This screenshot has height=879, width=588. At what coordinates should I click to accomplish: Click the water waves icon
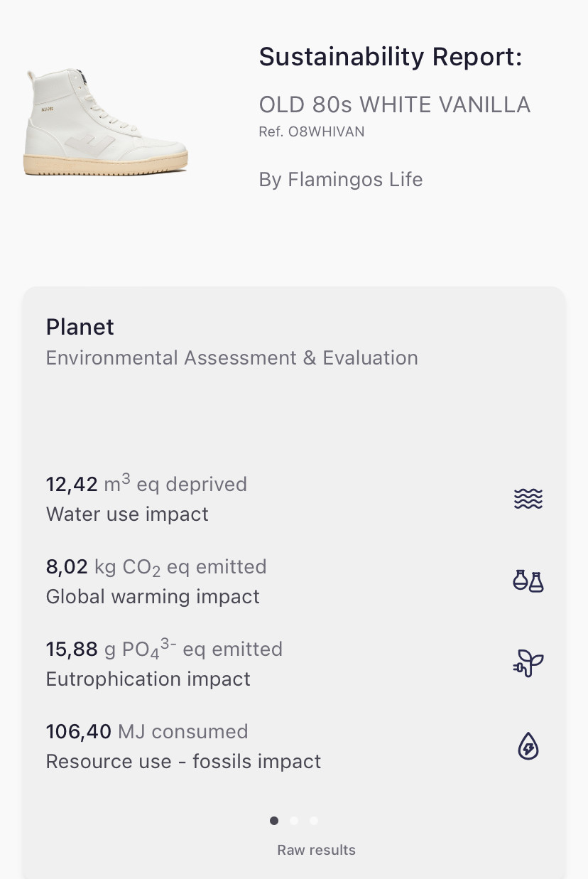coord(528,499)
